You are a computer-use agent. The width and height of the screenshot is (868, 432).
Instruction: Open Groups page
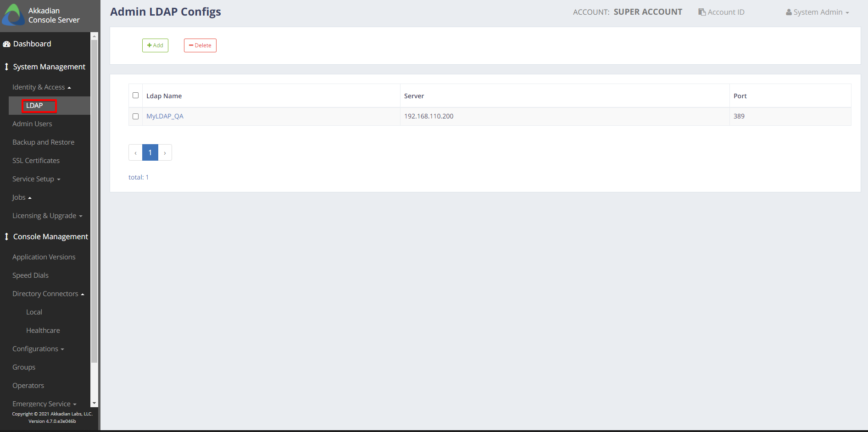tap(24, 367)
